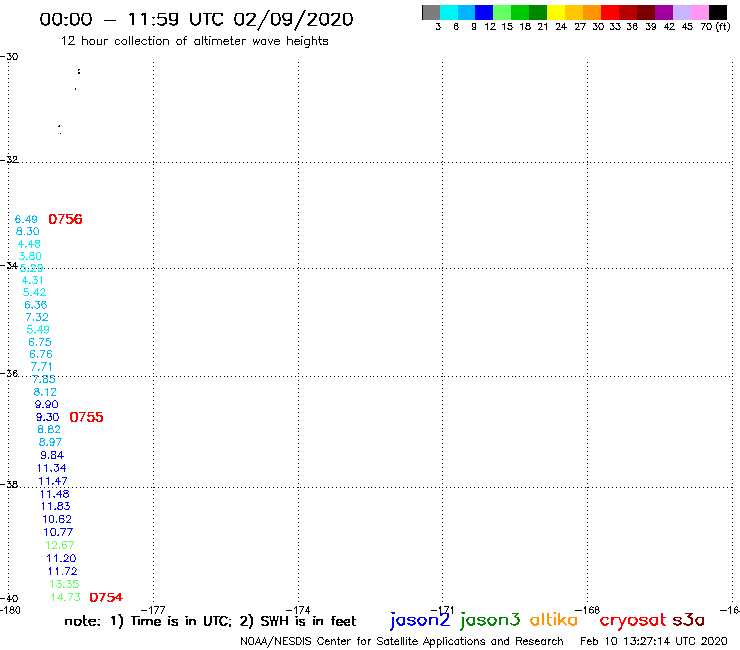Pick the yellow legend color swatch
Image resolution: width=740 pixels, height=650 pixels.
(556, 12)
